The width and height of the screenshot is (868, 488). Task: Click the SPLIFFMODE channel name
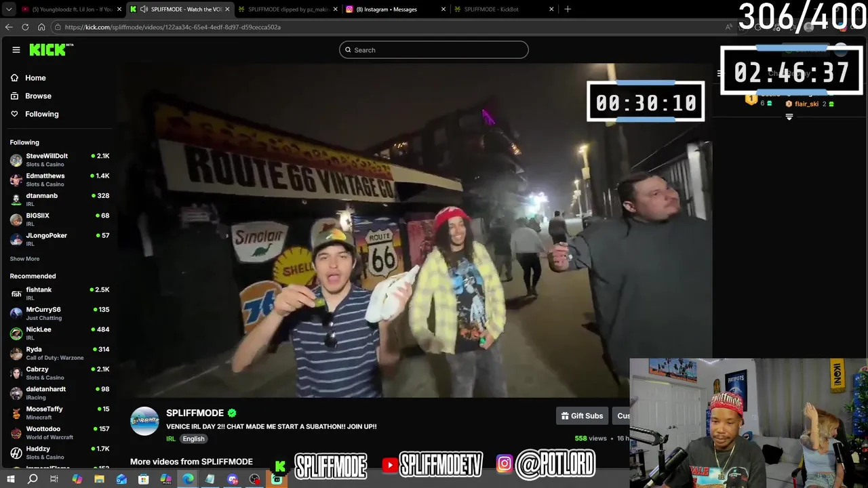point(195,413)
